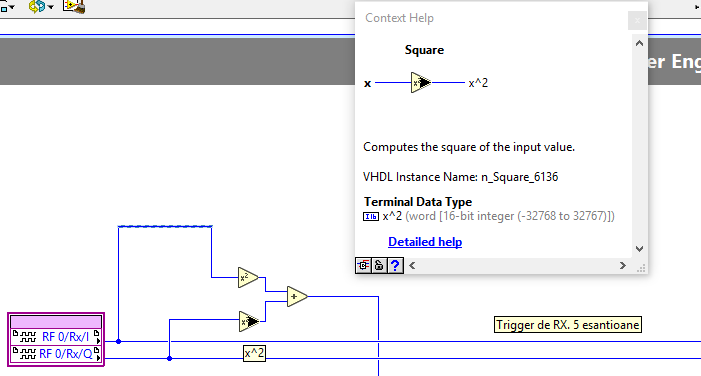Screen dimensions: 701x376
Task: Click the Context Help horizontal scroll right arrow
Action: pyautogui.click(x=622, y=266)
